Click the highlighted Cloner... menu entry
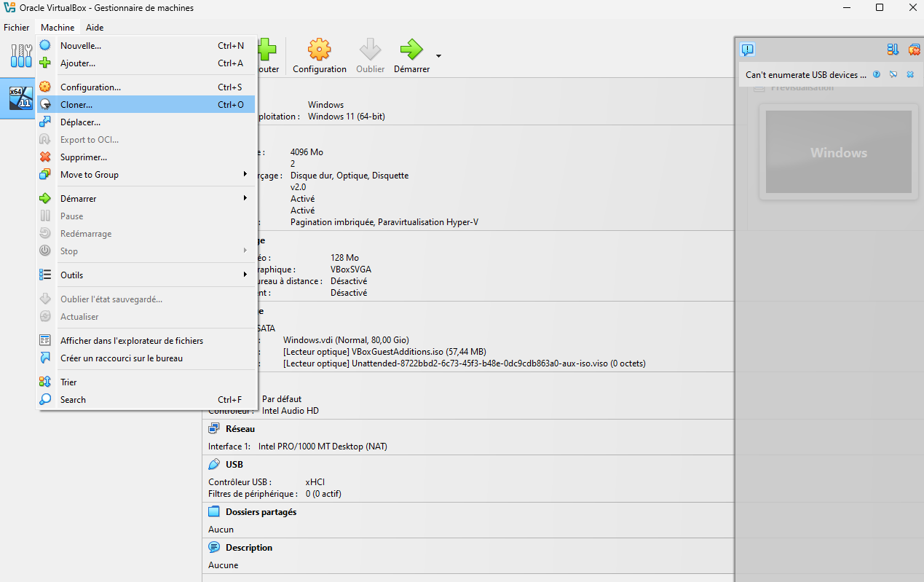Image resolution: width=924 pixels, height=582 pixels. click(x=146, y=104)
